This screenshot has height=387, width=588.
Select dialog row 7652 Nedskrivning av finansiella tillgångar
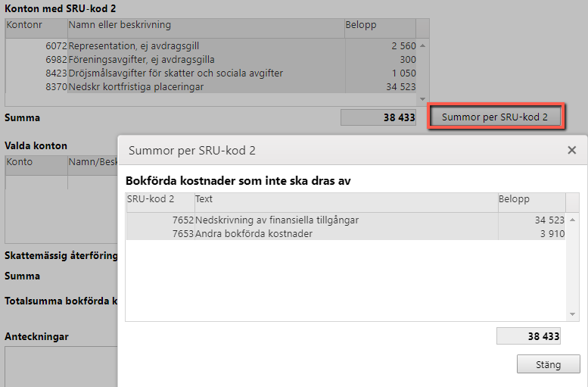[x=346, y=220]
